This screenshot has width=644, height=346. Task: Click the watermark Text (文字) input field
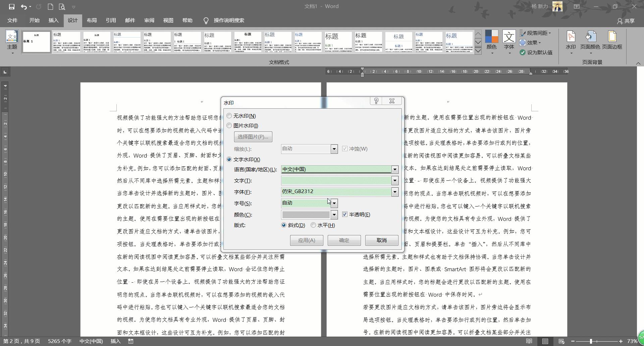pos(336,180)
